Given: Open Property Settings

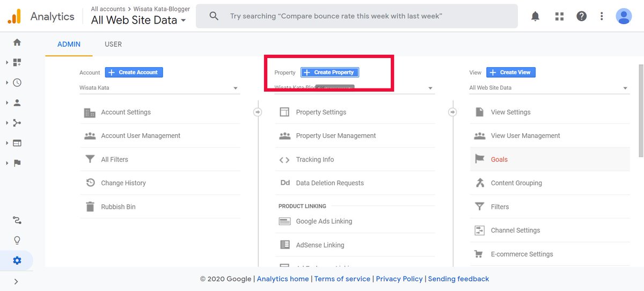Looking at the screenshot, I should [355, 112].
